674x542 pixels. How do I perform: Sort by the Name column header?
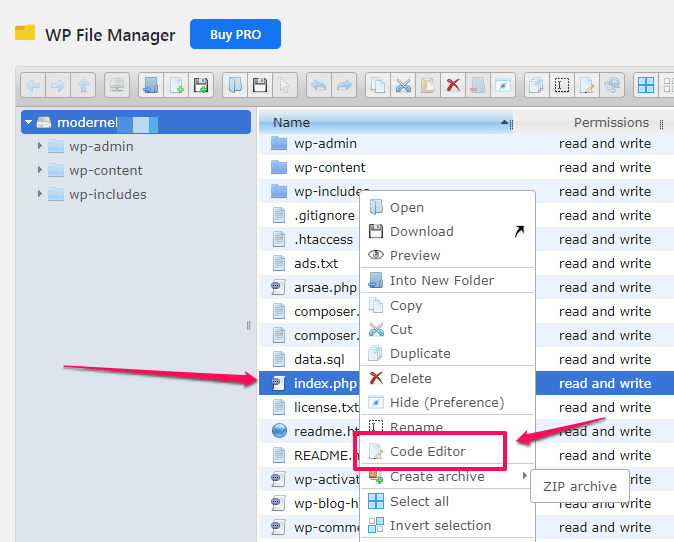[x=386, y=122]
